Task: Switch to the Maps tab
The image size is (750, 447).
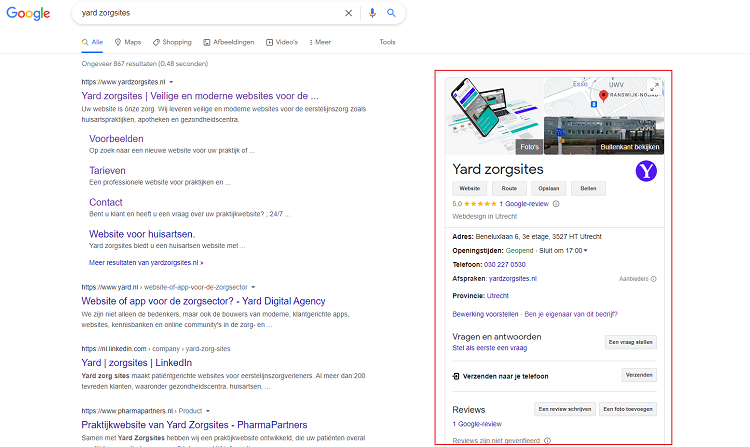Action: 128,42
